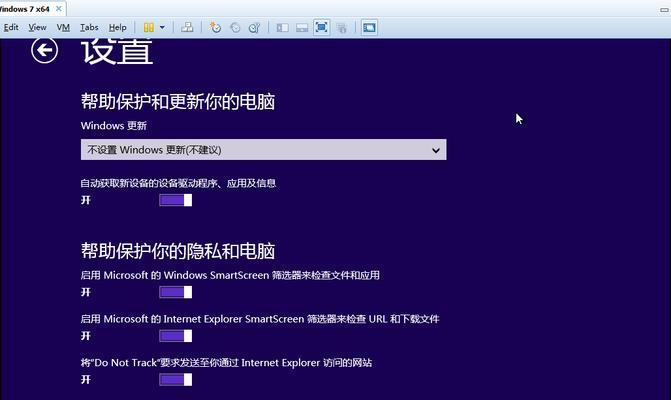The image size is (671, 400).
Task: Toggle the Do Not Track switch
Action: pyautogui.click(x=175, y=379)
